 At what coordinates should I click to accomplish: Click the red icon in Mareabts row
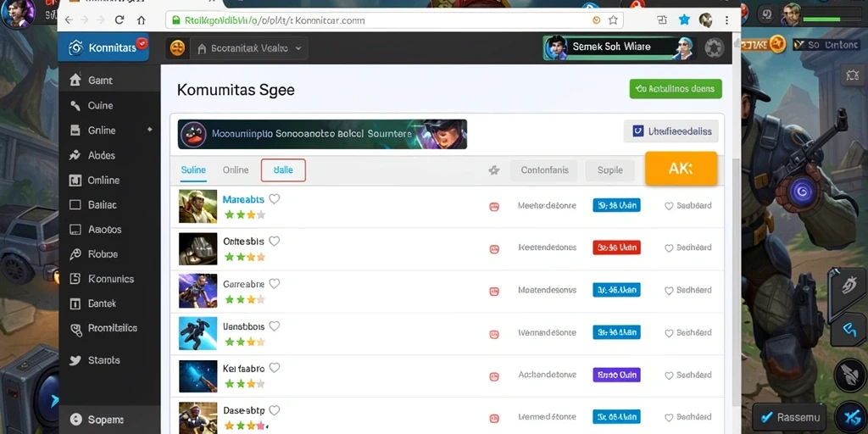pos(494,207)
